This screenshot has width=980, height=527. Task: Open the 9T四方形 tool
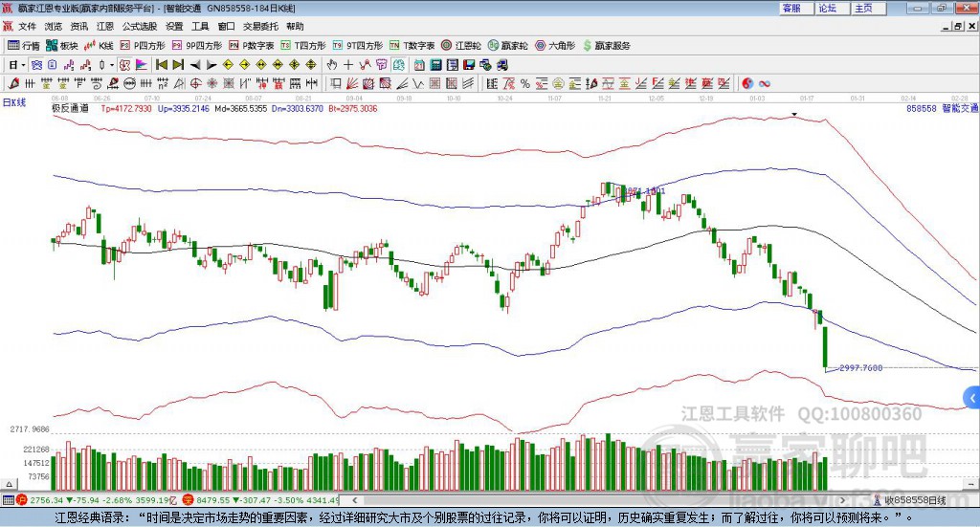(x=358, y=46)
